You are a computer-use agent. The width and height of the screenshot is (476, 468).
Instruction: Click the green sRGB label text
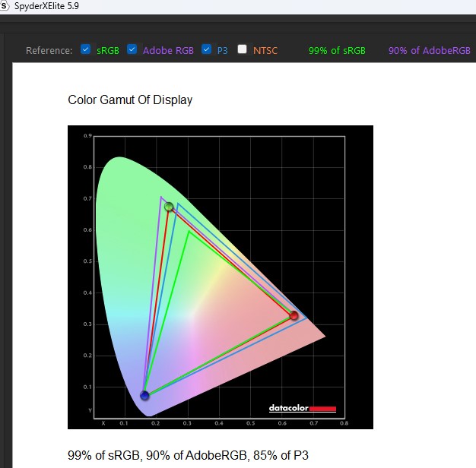coord(107,51)
